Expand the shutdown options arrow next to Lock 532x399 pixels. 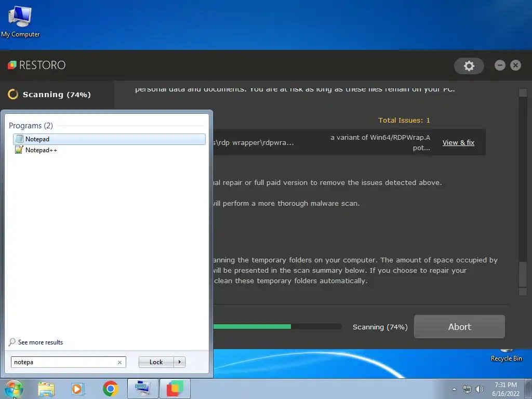179,362
